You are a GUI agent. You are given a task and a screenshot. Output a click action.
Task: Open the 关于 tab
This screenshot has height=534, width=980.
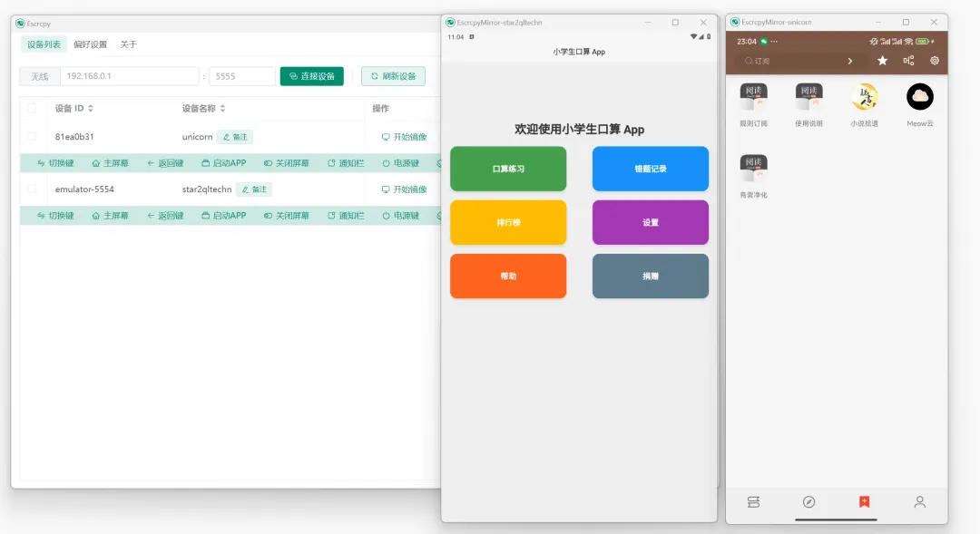point(129,44)
